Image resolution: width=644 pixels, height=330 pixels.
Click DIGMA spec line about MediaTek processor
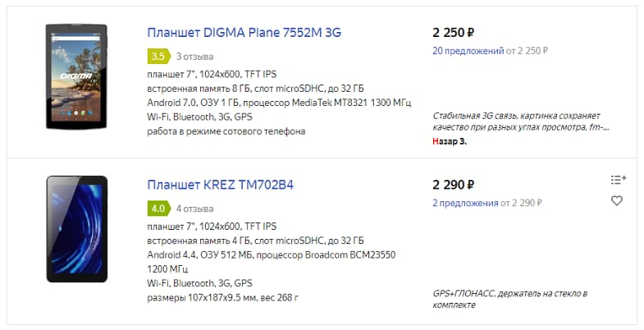[x=279, y=103]
